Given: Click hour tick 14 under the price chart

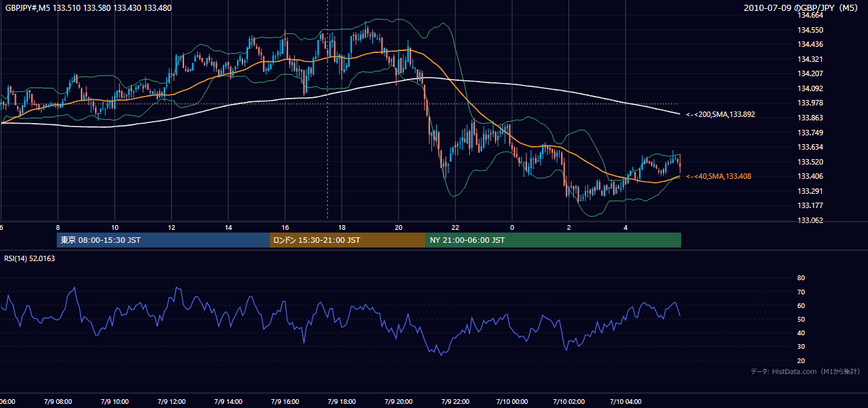Looking at the screenshot, I should pos(228,227).
